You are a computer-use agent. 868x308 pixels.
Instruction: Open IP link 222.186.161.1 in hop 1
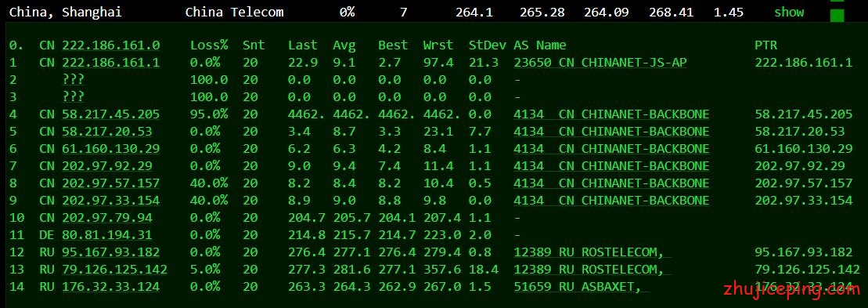pyautogui.click(x=110, y=63)
